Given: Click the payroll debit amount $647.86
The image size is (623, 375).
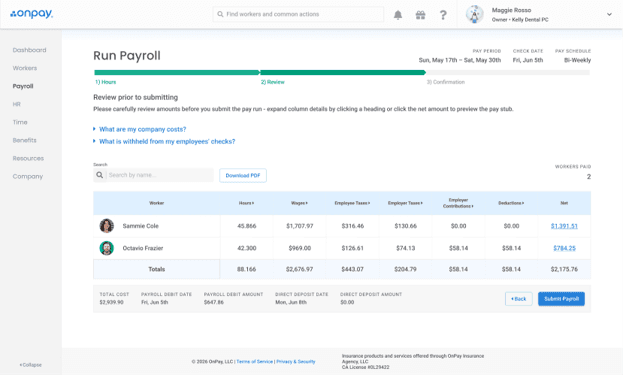Looking at the screenshot, I should (x=214, y=302).
